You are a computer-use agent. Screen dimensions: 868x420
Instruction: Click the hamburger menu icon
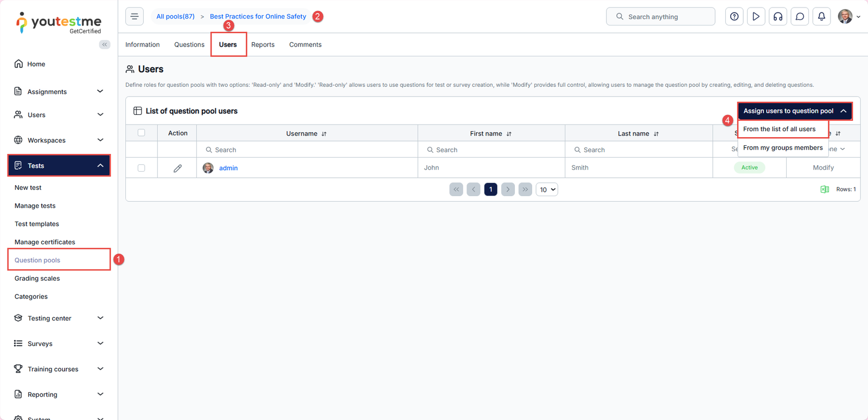[x=135, y=16]
